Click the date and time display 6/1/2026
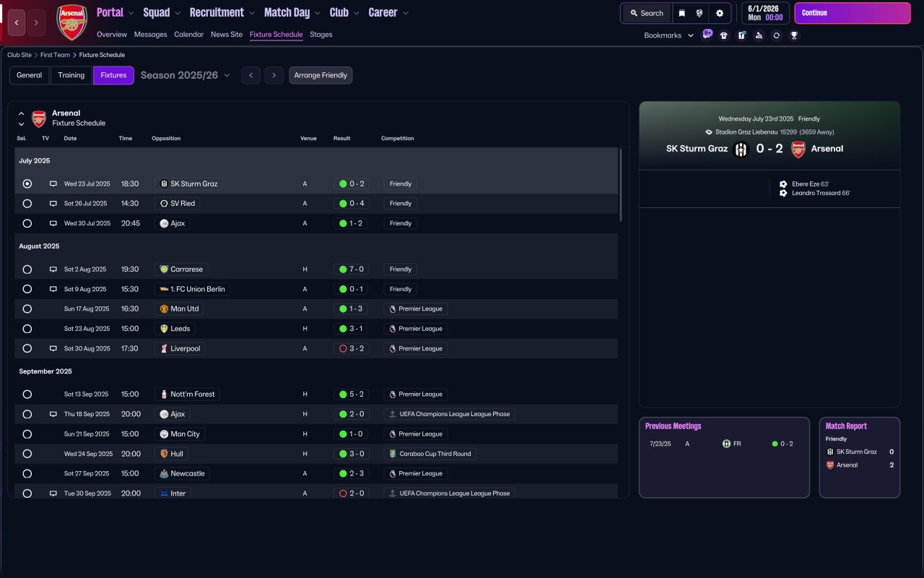 click(765, 13)
